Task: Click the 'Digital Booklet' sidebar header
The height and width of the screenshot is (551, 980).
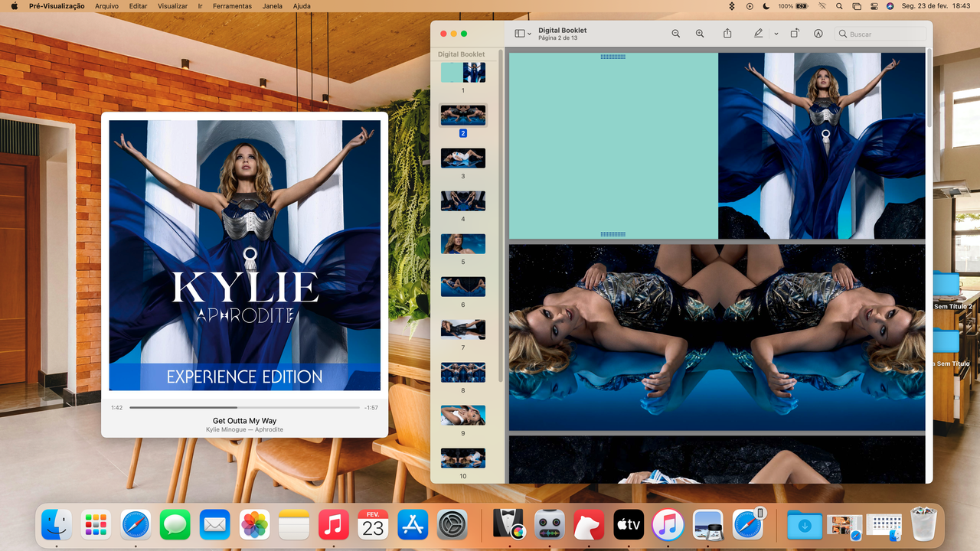Action: (461, 54)
